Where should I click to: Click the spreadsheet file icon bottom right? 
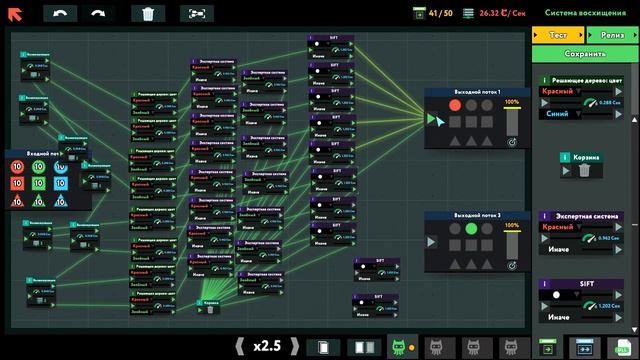[x=622, y=347]
